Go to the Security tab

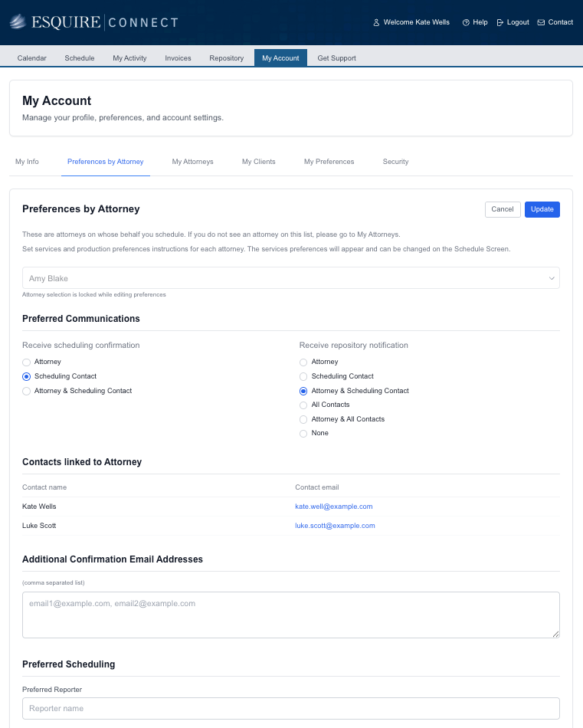tap(395, 162)
